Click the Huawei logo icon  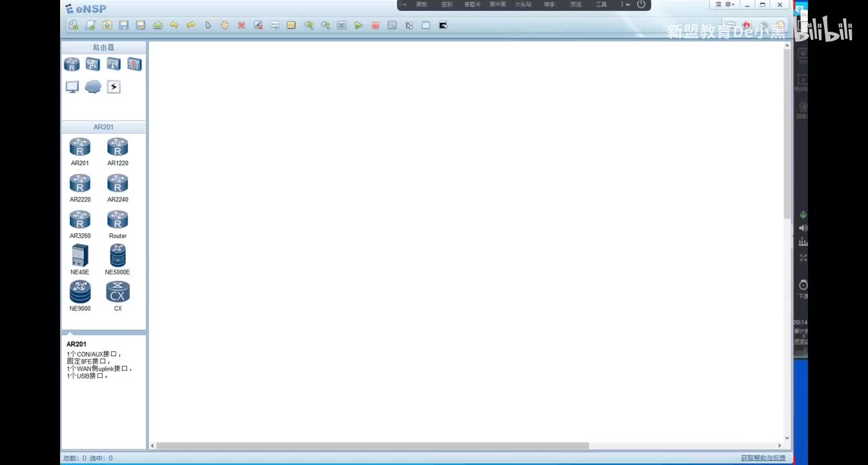click(747, 25)
